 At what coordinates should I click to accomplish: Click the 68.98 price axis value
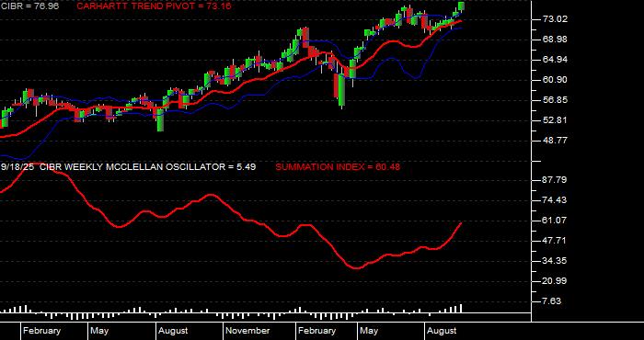click(555, 40)
